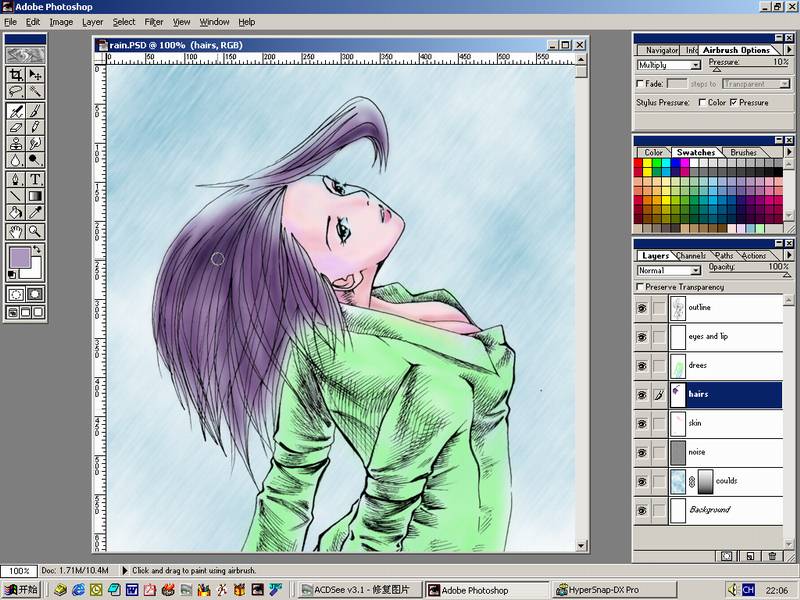Click the foreground color swatch
Image resolution: width=800 pixels, height=600 pixels.
coord(20,258)
